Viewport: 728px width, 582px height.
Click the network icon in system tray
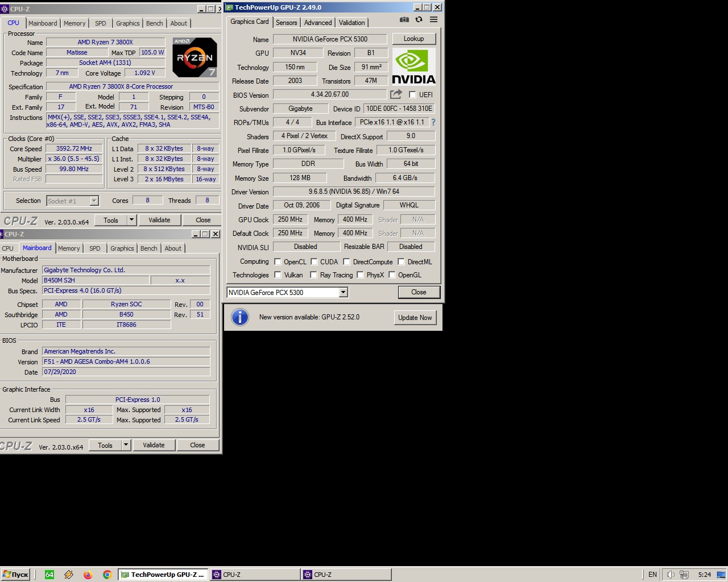coord(684,575)
